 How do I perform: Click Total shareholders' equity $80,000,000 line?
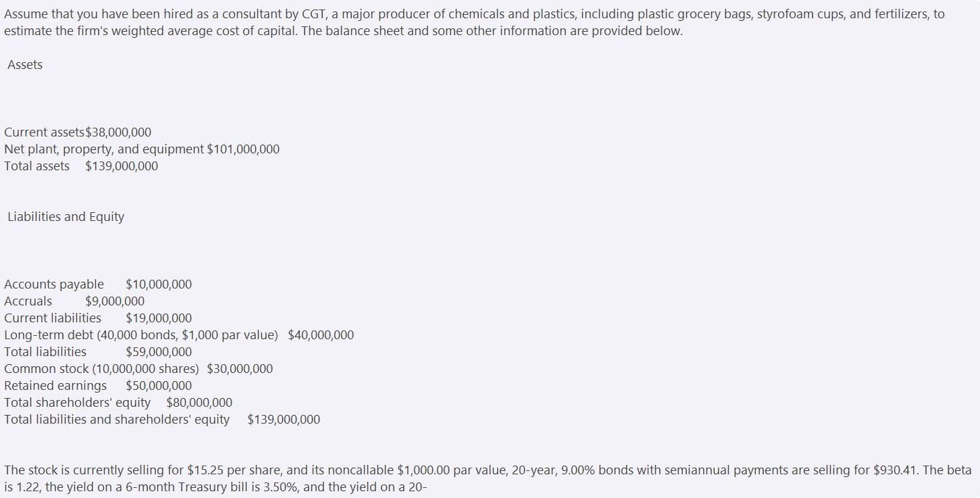(118, 403)
